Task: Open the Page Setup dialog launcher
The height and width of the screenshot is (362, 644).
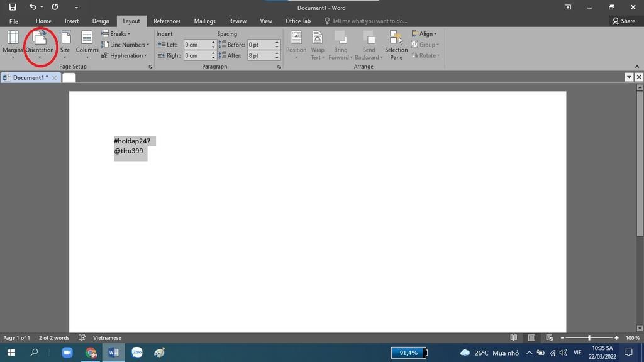Action: (150, 67)
